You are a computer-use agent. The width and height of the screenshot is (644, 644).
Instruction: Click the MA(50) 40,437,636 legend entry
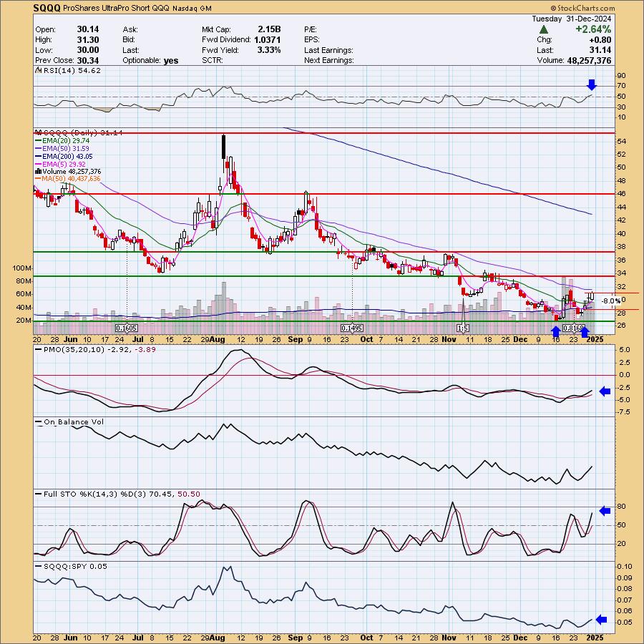coord(68,179)
